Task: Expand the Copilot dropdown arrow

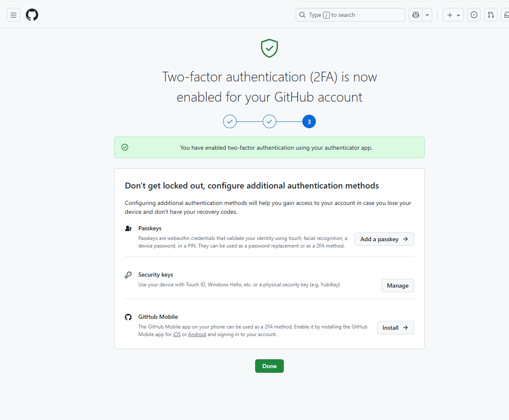Action: [x=427, y=15]
